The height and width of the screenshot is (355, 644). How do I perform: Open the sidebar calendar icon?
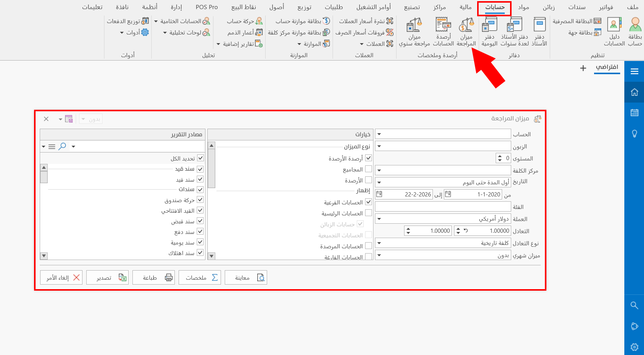(635, 112)
